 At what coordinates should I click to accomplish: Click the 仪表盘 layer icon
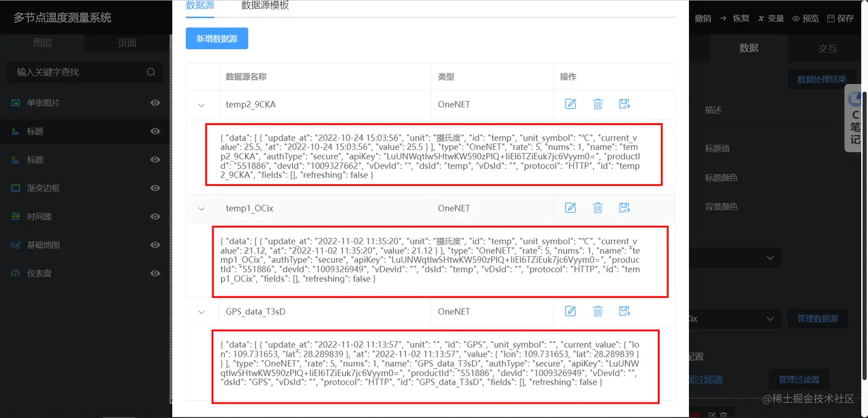[x=15, y=274]
